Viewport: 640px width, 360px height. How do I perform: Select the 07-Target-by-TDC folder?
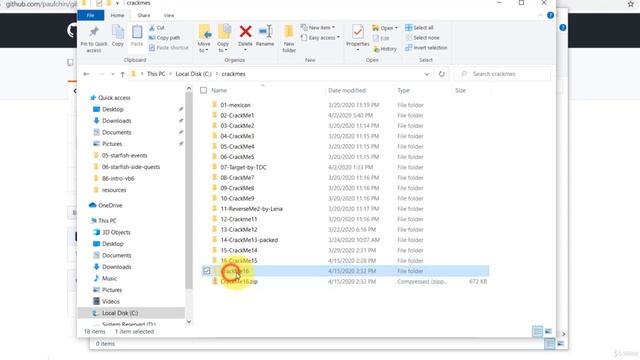tap(243, 167)
